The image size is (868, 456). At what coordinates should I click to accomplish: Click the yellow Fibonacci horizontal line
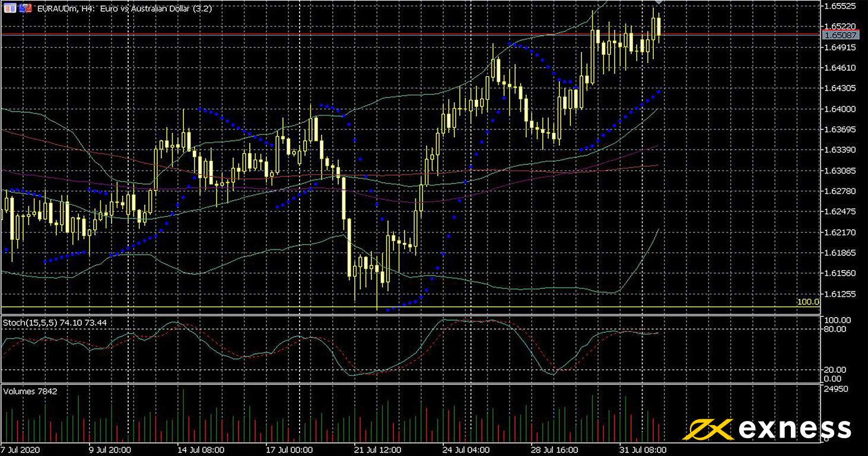click(409, 307)
